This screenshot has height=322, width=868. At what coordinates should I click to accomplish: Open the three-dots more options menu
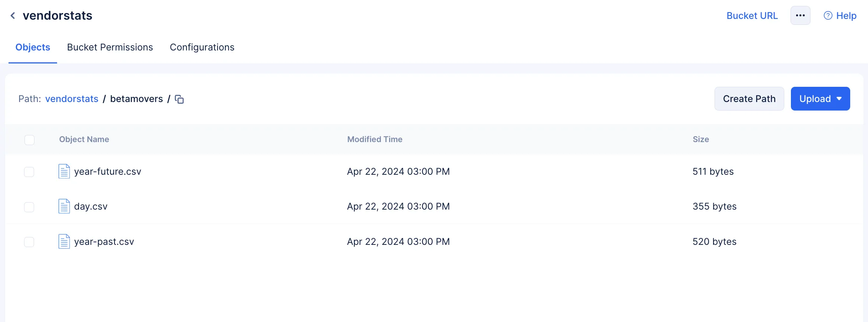coord(800,16)
